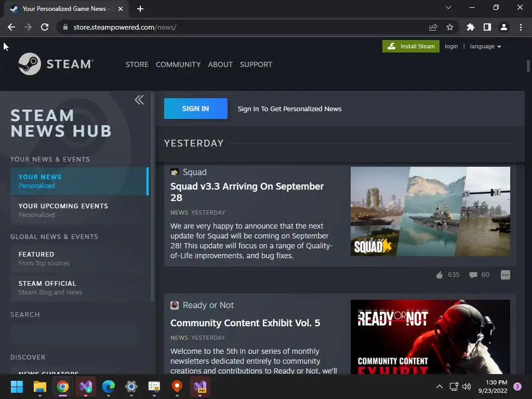
Task: Open Microsoft Edge from the taskbar
Action: [x=109, y=387]
